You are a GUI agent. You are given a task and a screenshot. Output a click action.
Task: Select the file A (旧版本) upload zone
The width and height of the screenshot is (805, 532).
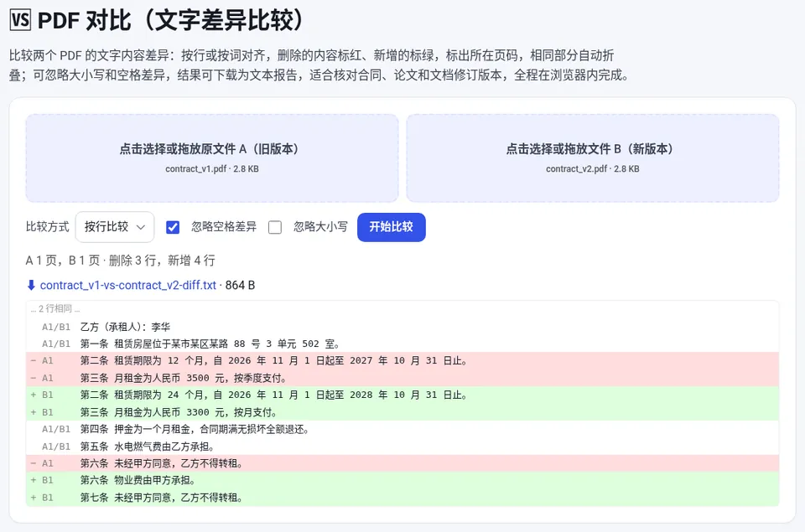212,158
